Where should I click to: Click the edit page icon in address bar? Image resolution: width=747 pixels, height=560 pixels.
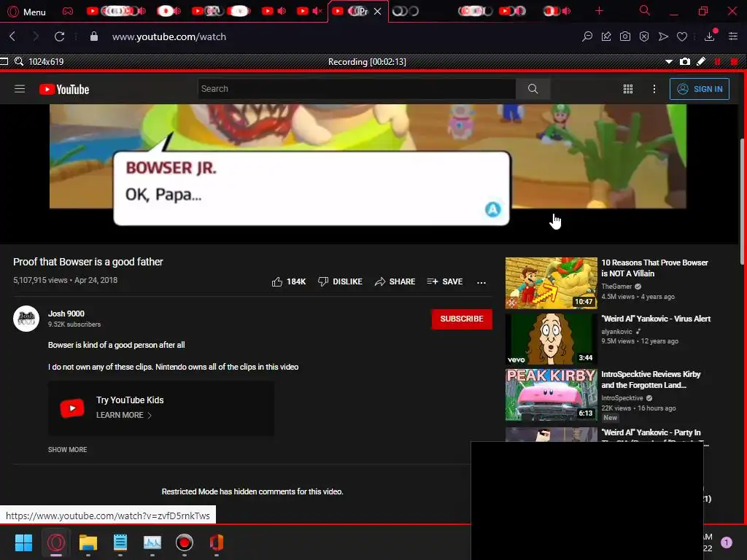[x=606, y=36]
